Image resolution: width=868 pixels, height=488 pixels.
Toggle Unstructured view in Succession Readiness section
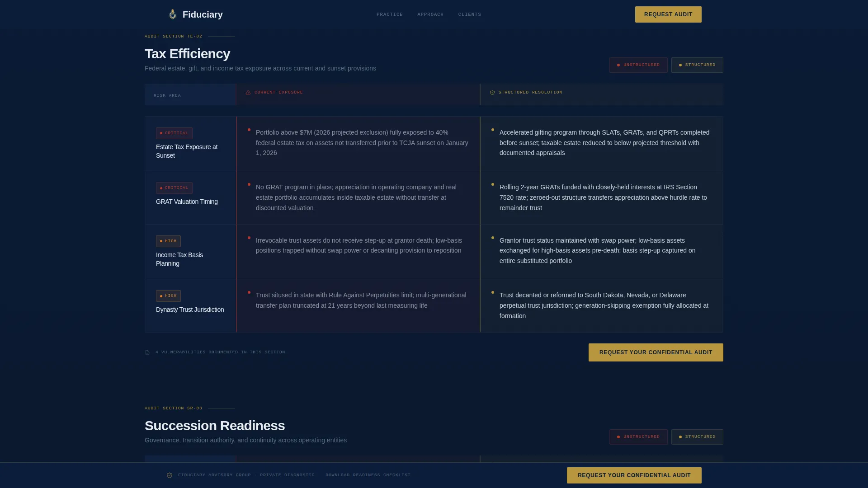point(638,437)
